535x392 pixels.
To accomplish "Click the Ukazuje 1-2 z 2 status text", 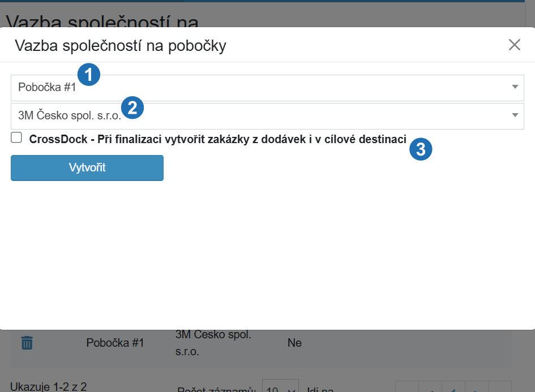I will click(49, 387).
